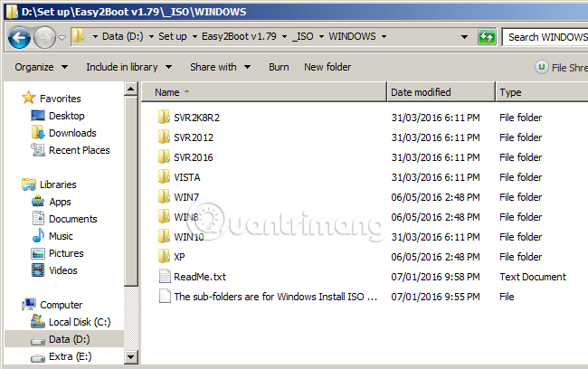Click the File Shredder toolbar icon
The height and width of the screenshot is (369, 588).
click(x=542, y=68)
